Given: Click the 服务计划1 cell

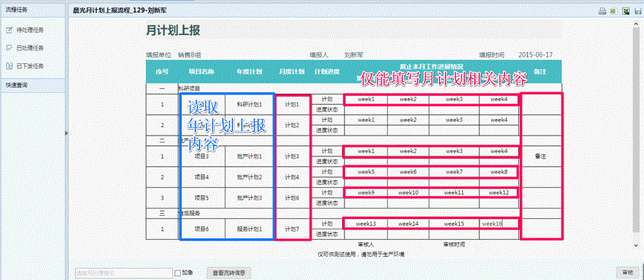Looking at the screenshot, I should tap(249, 229).
